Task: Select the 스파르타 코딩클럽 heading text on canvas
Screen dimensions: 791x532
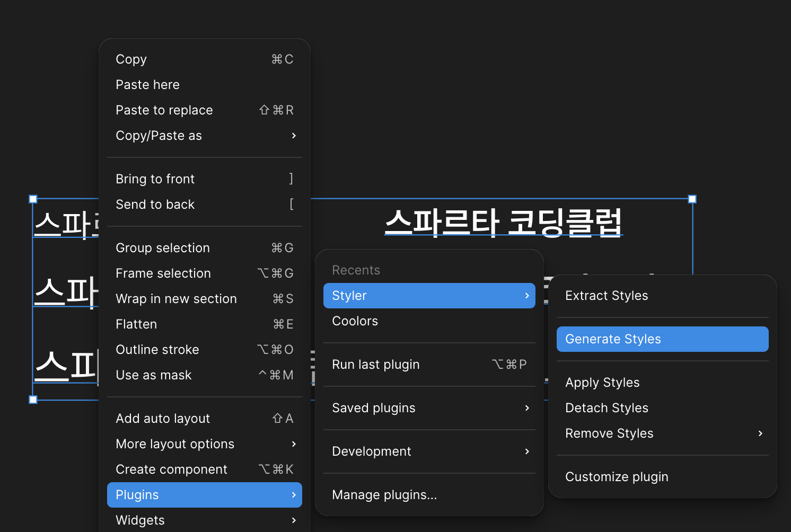Action: tap(504, 223)
